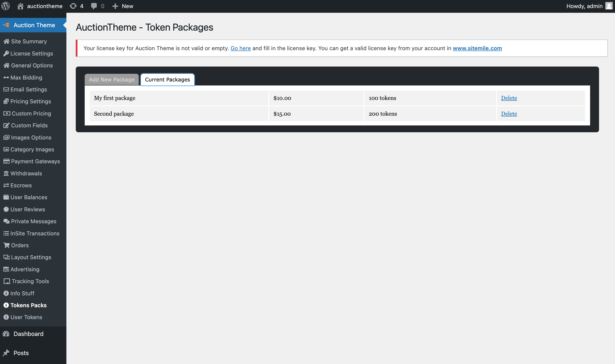Click the Auction Theme hammer icon
Viewport: 615px width, 364px height.
pos(6,25)
